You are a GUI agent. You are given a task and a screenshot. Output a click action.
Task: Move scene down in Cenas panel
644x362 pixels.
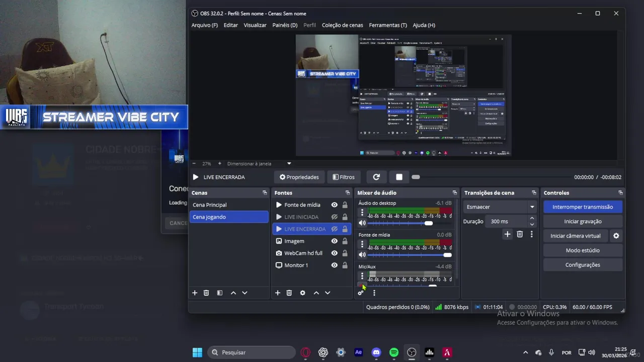point(245,293)
